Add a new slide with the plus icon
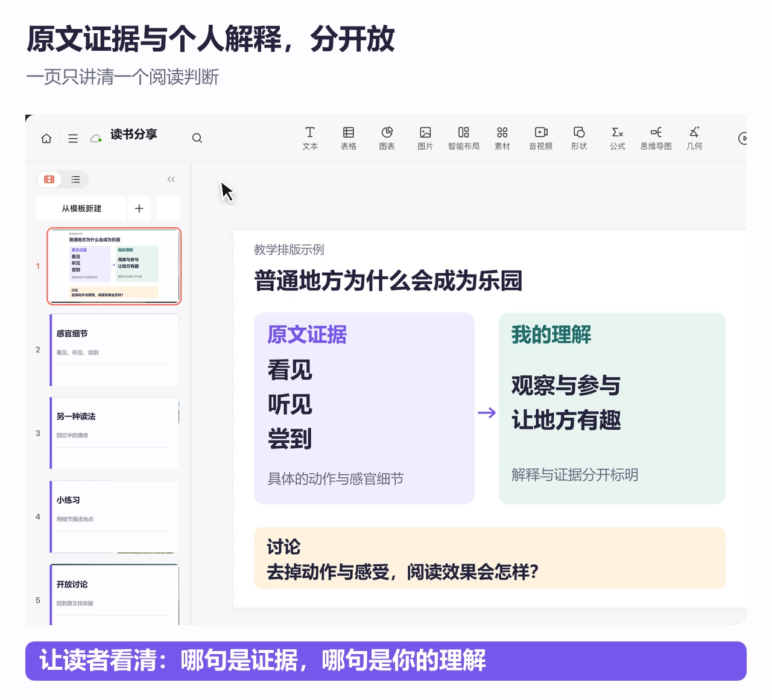772x700 pixels. coord(139,208)
